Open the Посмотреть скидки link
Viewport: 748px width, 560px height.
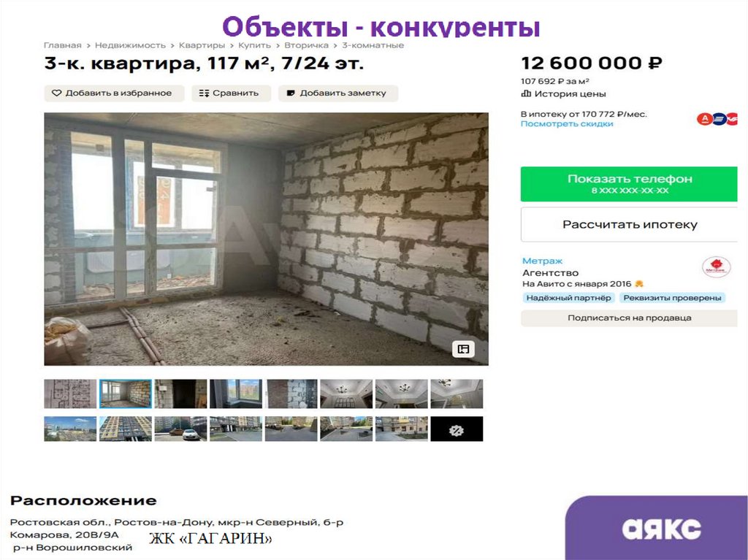[567, 123]
